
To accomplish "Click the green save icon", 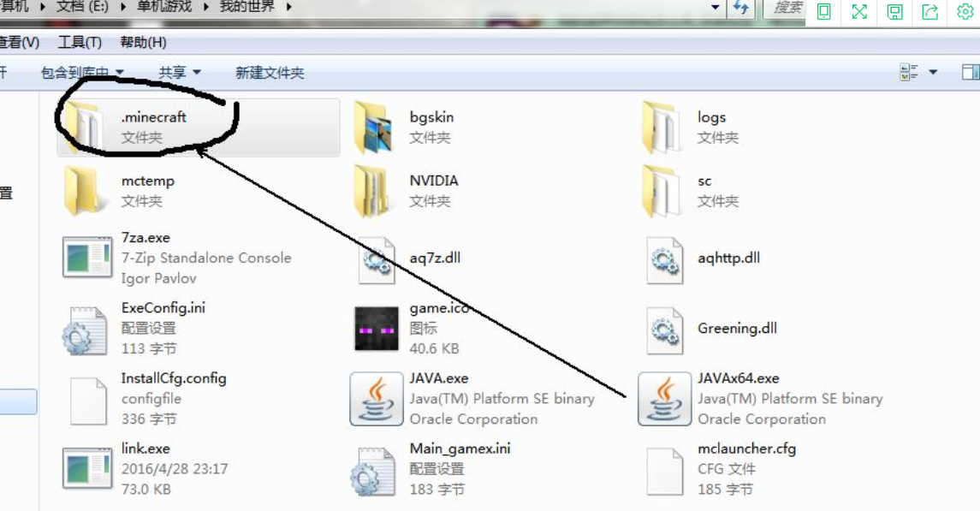I will pyautogui.click(x=895, y=12).
